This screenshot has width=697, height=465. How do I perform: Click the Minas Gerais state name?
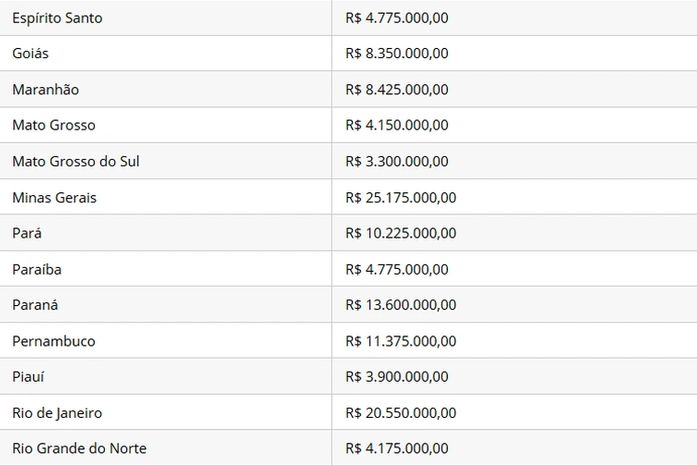[x=54, y=197]
